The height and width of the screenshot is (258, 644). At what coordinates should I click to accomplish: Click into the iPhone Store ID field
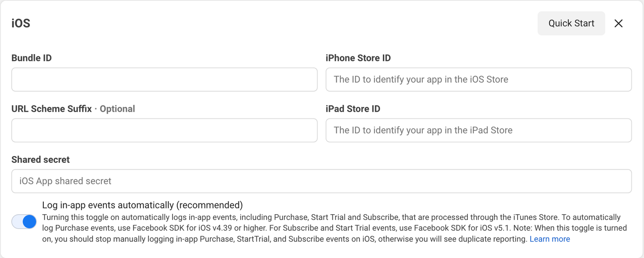click(479, 80)
